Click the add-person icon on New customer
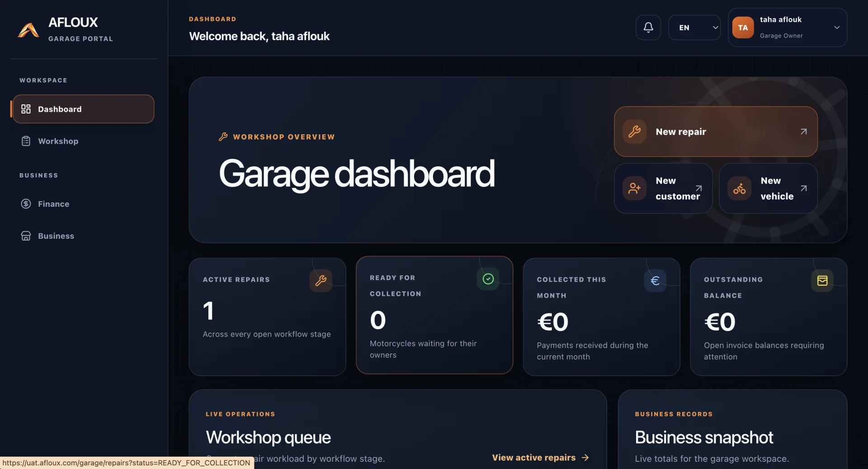This screenshot has width=868, height=469. (x=634, y=188)
